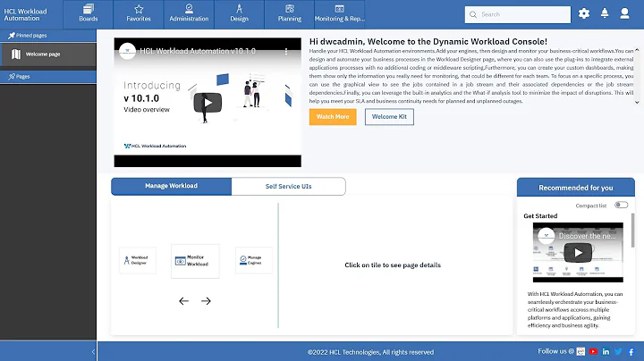Click the video channel avatar icon
This screenshot has height=361, width=644.
pos(127,51)
